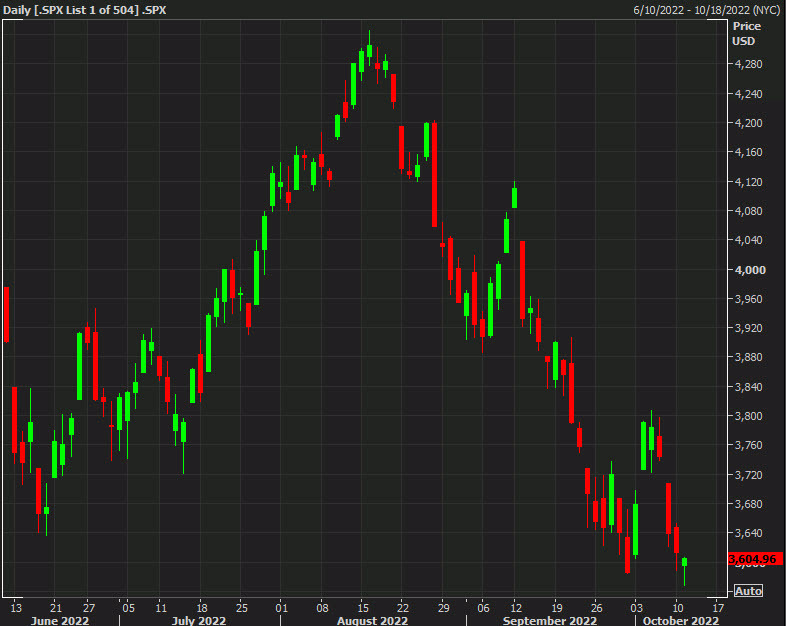786x626 pixels.
Task: Click the August 2022 month label
Action: [372, 620]
